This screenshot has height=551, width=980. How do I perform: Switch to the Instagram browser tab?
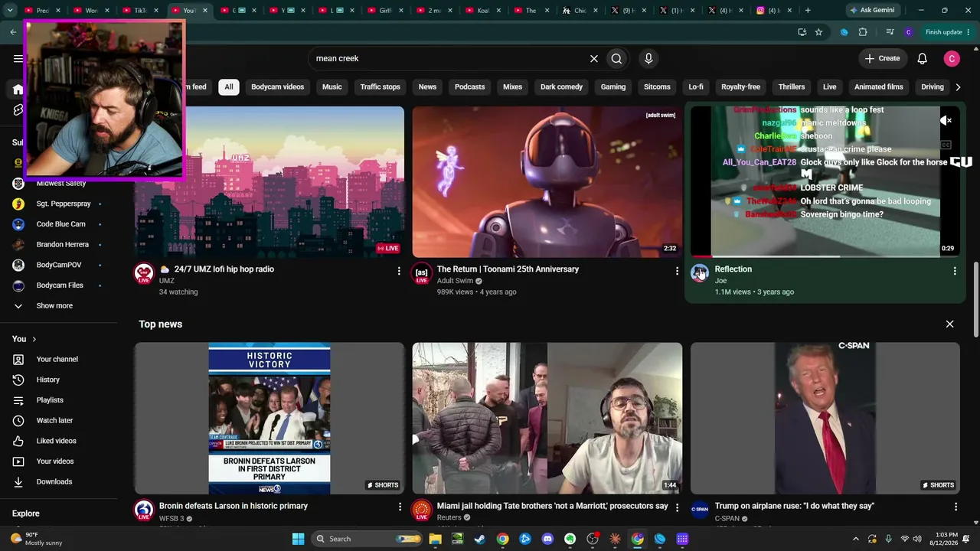[773, 10]
